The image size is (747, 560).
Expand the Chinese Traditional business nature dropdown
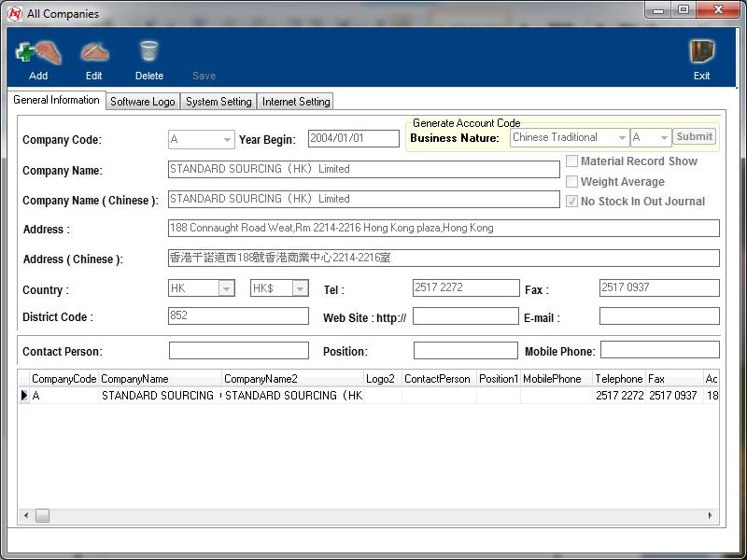622,137
